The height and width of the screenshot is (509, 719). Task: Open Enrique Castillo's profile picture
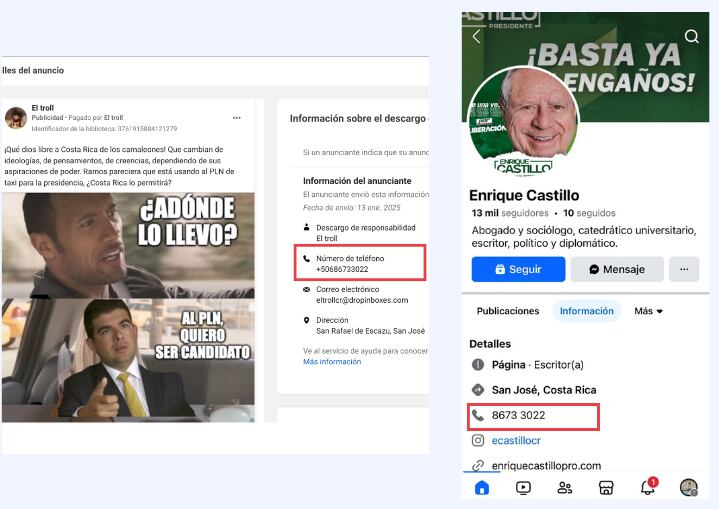pos(523,119)
